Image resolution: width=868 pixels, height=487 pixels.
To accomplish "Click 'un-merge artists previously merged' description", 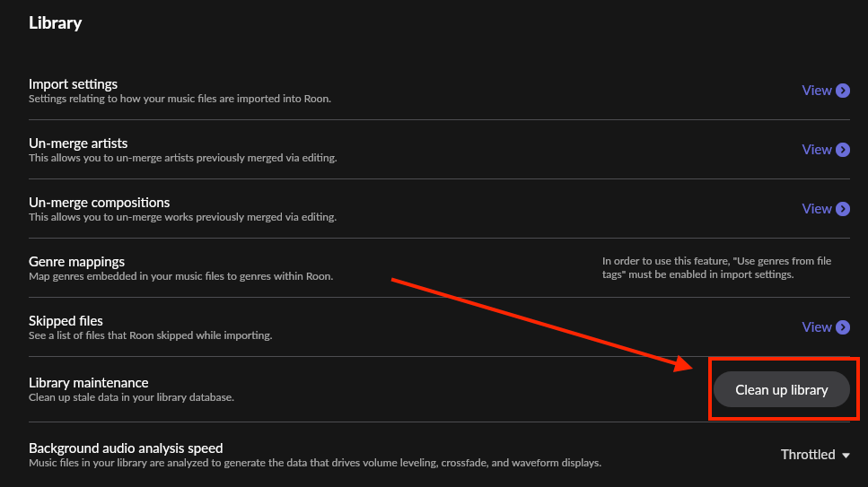I will pyautogui.click(x=183, y=158).
